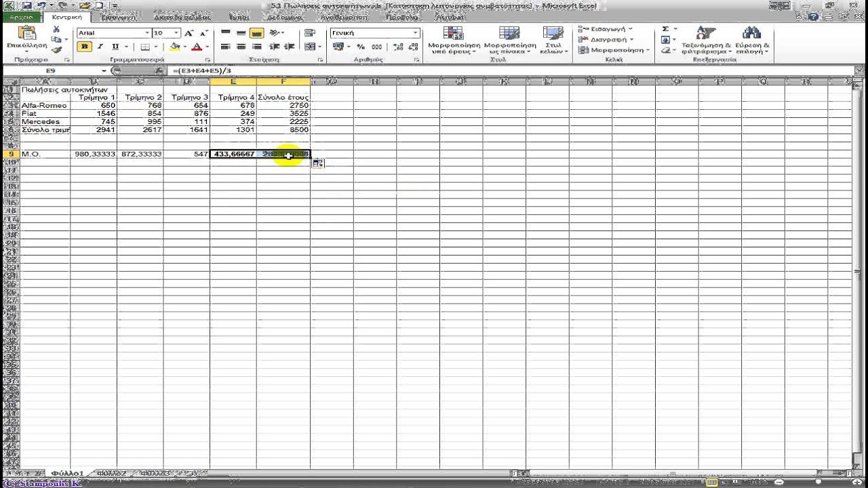Image resolution: width=868 pixels, height=488 pixels.
Task: Click the merge and center icon
Action: click(x=309, y=47)
